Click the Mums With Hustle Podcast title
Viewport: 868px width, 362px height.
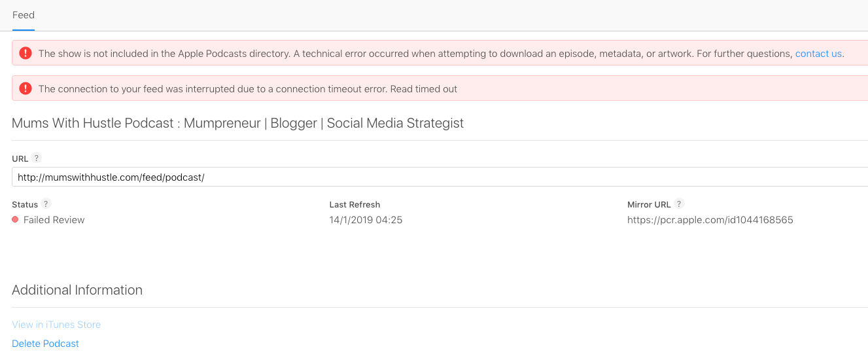click(x=237, y=123)
